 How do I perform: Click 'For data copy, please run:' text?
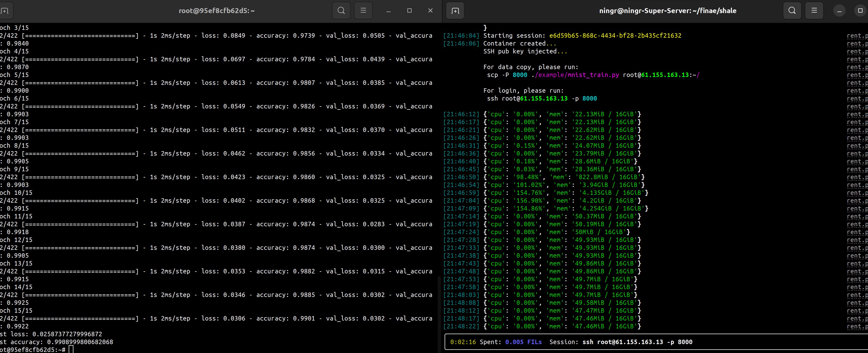pos(531,67)
